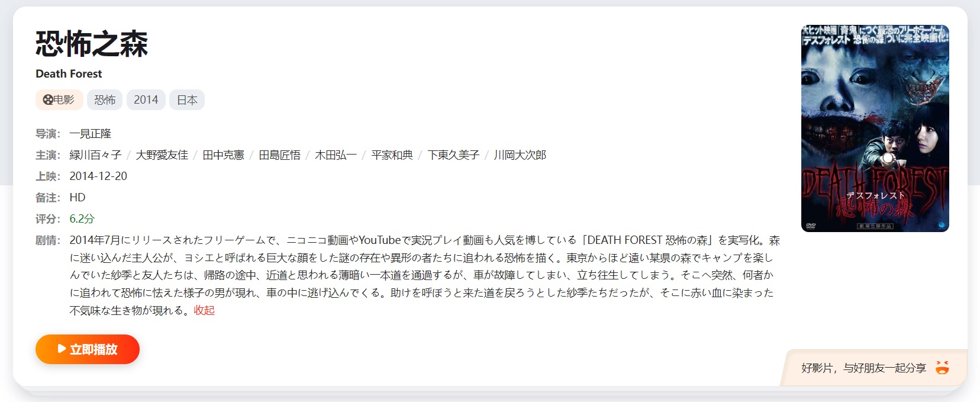Click the orange emoji face share icon
This screenshot has width=980, height=402.
pyautogui.click(x=942, y=368)
